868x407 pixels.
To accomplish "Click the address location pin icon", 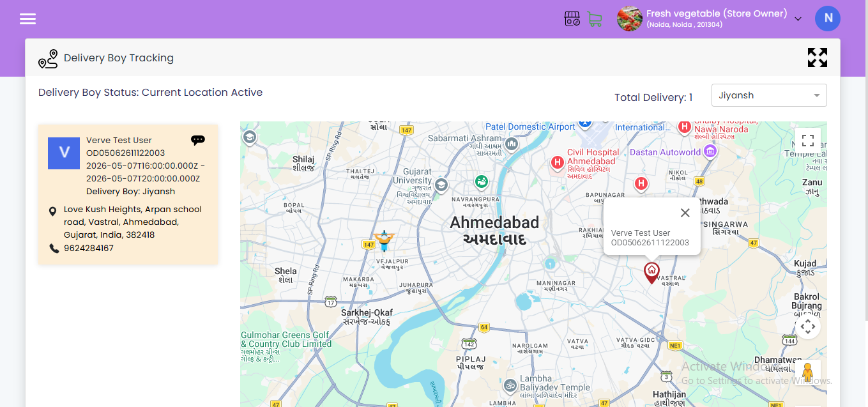I will pos(53,211).
